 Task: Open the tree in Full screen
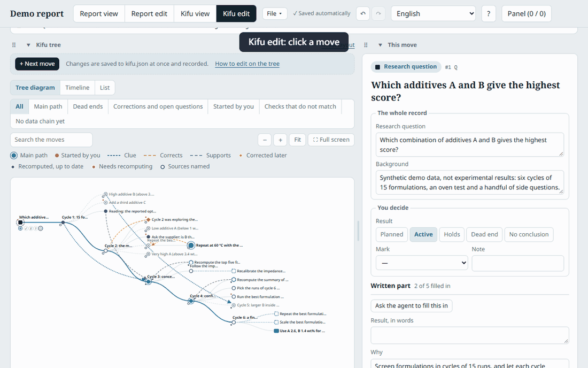coord(331,140)
